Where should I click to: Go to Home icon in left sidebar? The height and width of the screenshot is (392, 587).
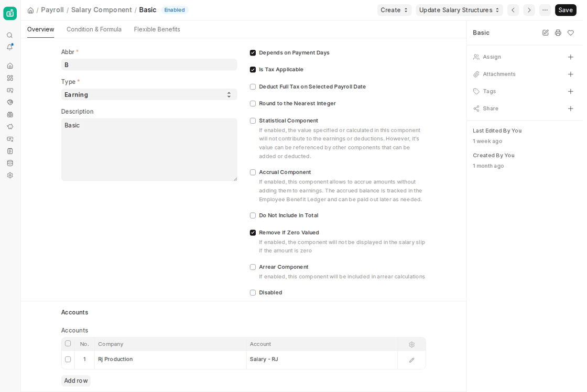pyautogui.click(x=10, y=66)
